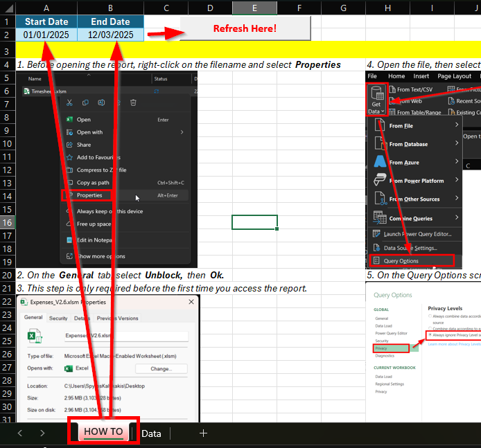The image size is (481, 448).
Task: Open the Data sheet tab
Action: 151,433
